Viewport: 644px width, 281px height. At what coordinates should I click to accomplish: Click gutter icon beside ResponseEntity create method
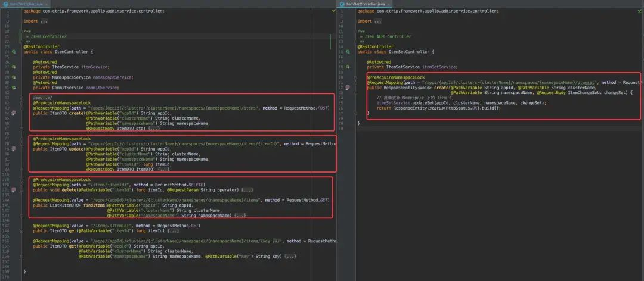pyautogui.click(x=348, y=88)
